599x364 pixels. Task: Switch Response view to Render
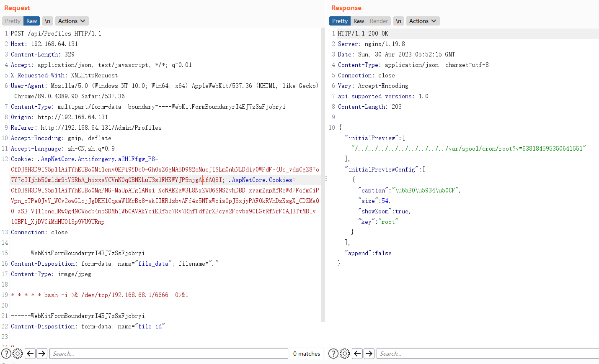379,21
